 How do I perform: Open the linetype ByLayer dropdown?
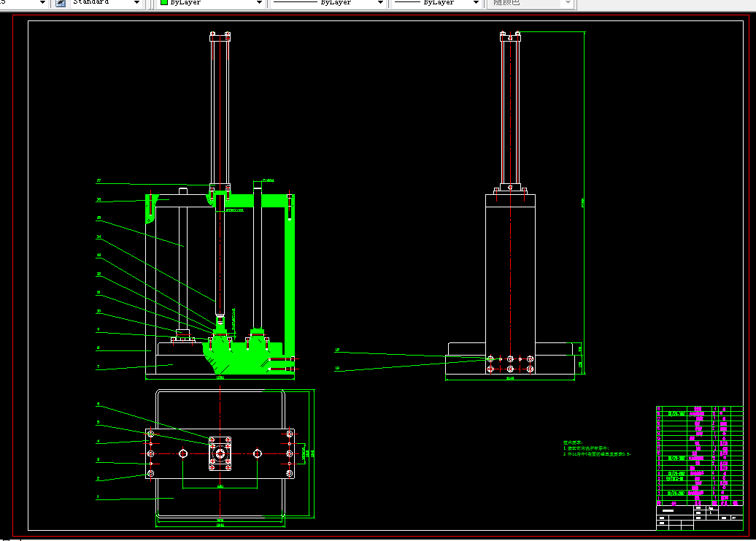click(x=380, y=3)
